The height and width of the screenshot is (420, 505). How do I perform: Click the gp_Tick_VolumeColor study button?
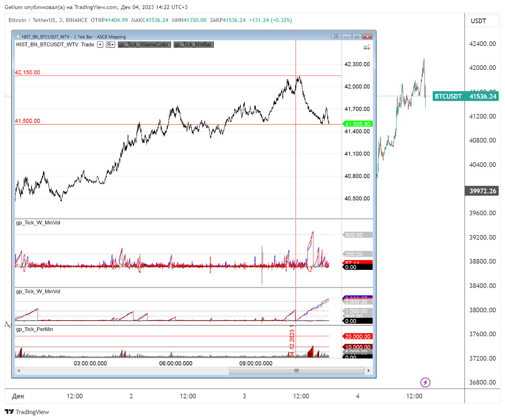144,44
